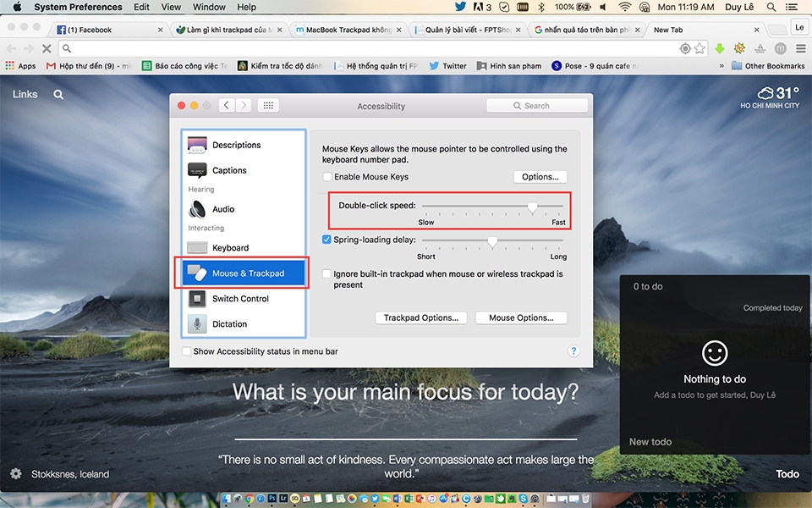
Task: Select Switch Control in the sidebar
Action: [x=243, y=299]
